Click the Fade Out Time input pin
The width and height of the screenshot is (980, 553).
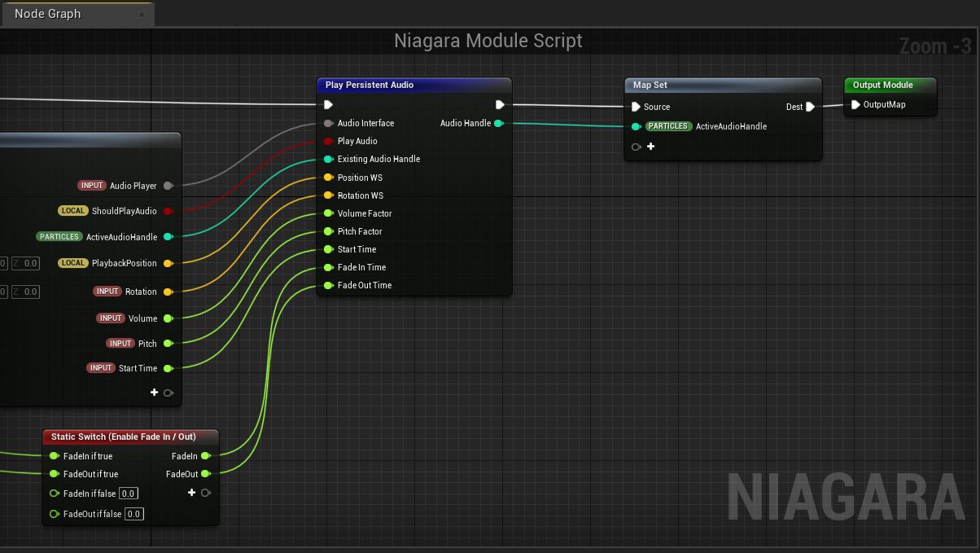[328, 285]
